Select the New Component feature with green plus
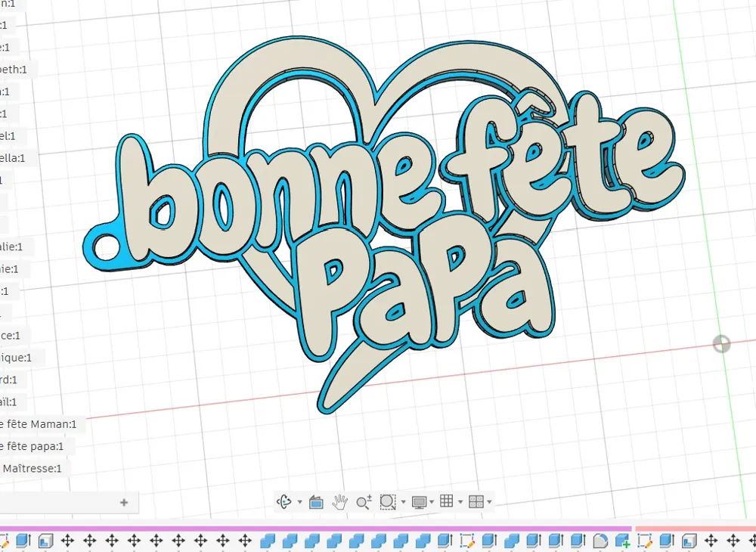The width and height of the screenshot is (756, 552). (x=622, y=541)
